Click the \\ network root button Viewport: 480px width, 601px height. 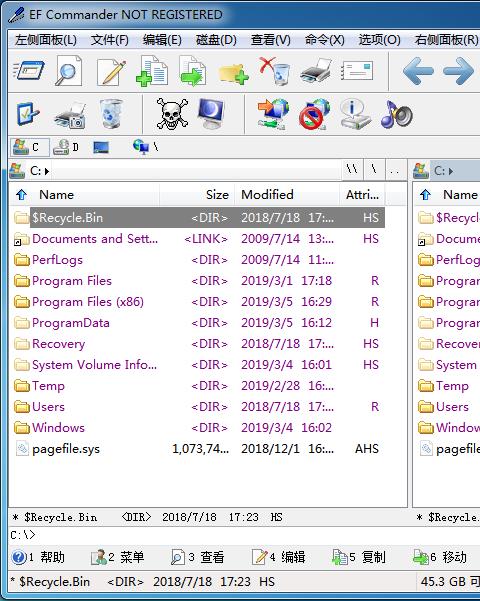point(352,170)
